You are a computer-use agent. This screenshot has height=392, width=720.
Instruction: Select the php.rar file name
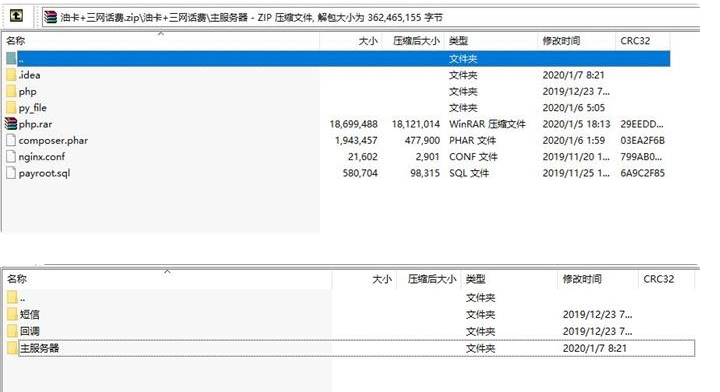click(35, 124)
